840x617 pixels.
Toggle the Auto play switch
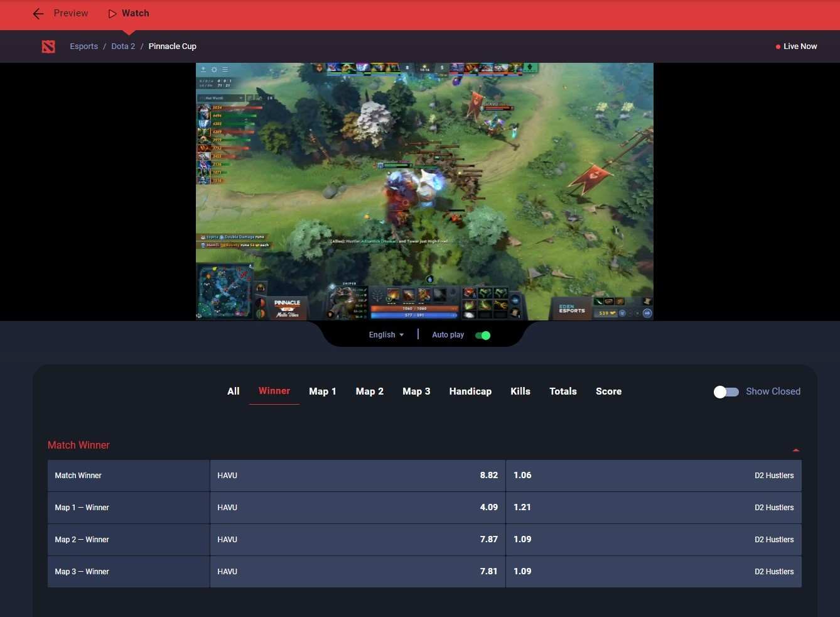point(483,336)
